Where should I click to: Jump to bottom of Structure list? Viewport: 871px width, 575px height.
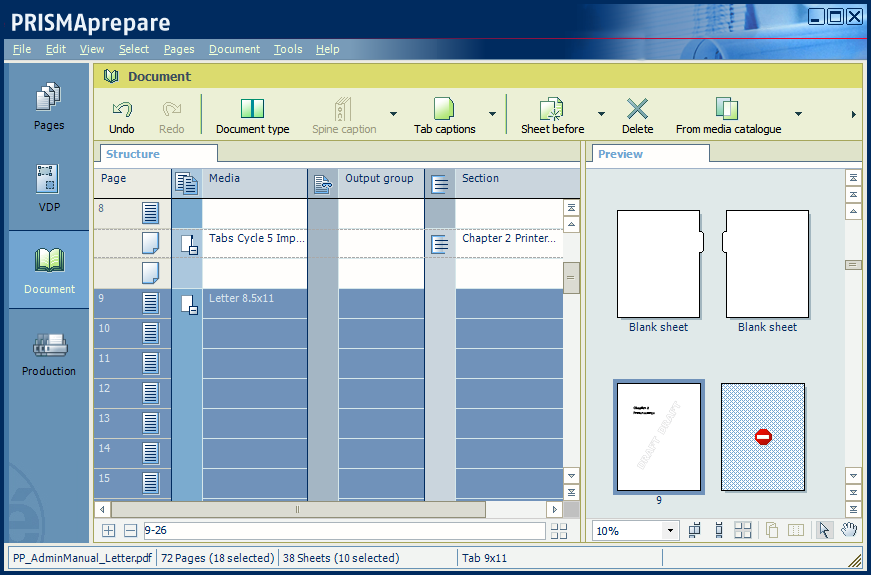click(x=571, y=492)
